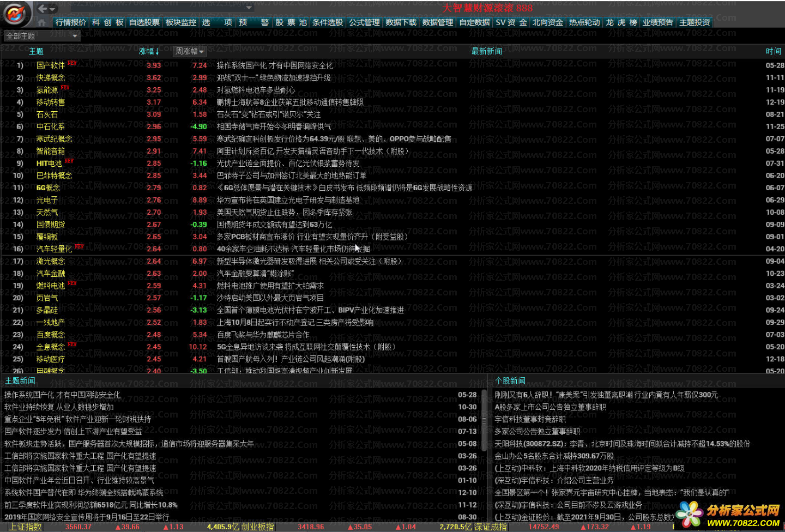Open the 股票池 menu tab
The height and width of the screenshot is (532, 785).
point(291,22)
